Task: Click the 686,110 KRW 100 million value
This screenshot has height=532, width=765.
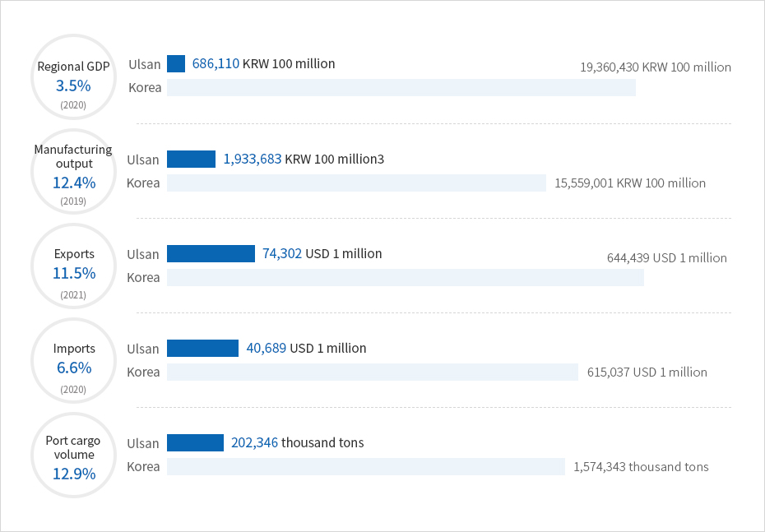Action: point(263,63)
